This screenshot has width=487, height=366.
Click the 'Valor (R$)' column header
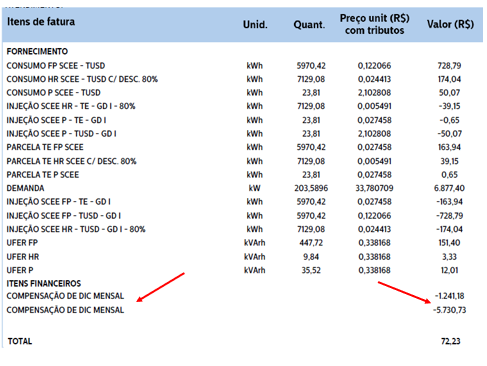(x=450, y=24)
